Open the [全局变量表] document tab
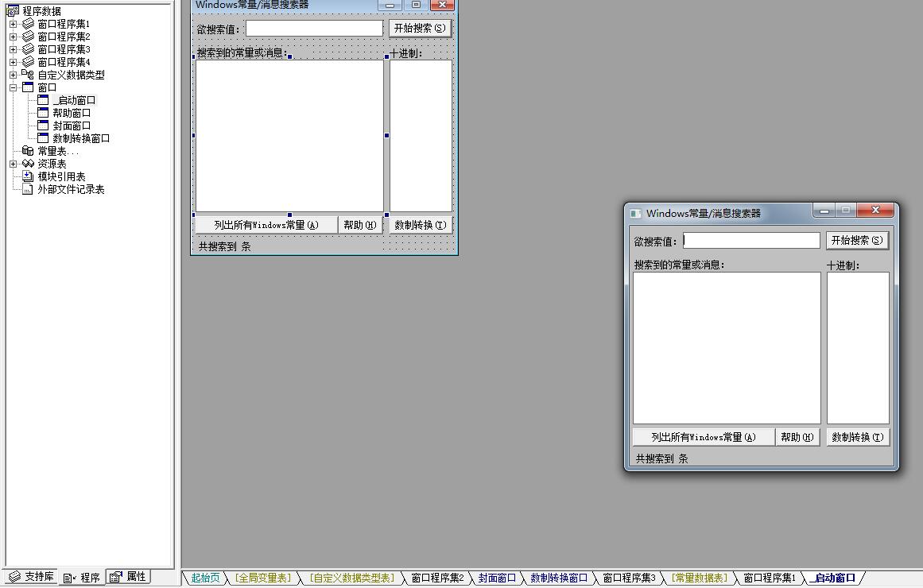 (x=263, y=578)
